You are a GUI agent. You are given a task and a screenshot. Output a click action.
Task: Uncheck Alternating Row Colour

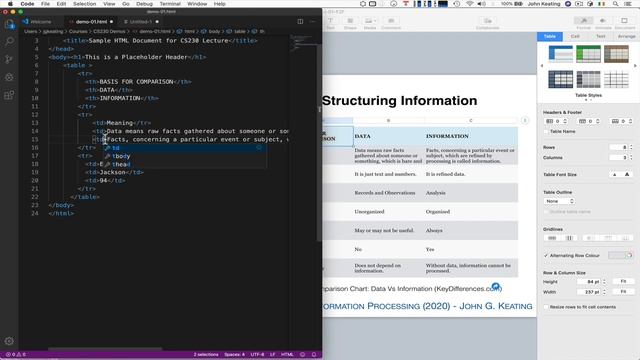point(546,256)
